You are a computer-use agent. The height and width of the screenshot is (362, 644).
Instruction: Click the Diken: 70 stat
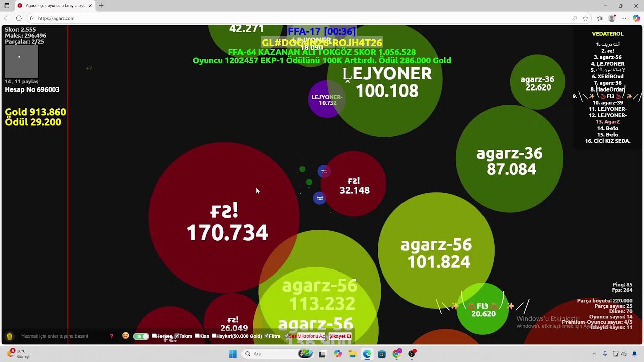[621, 311]
